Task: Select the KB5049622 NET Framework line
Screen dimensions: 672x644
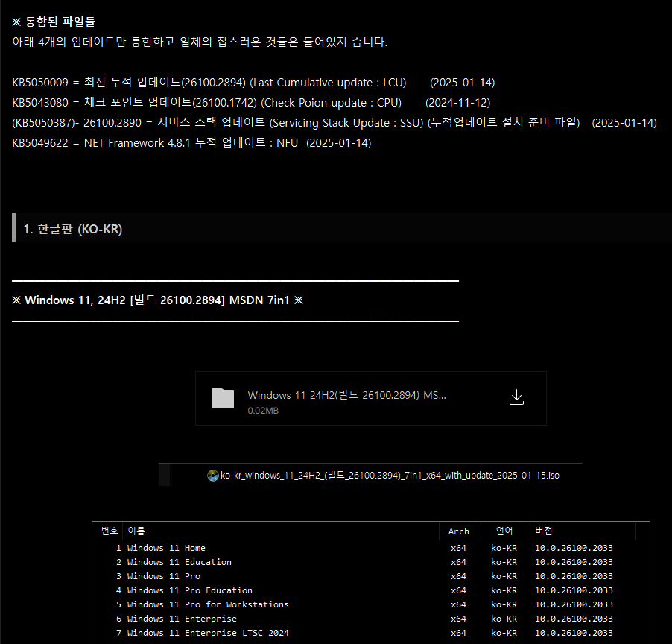Action: pyautogui.click(x=191, y=143)
